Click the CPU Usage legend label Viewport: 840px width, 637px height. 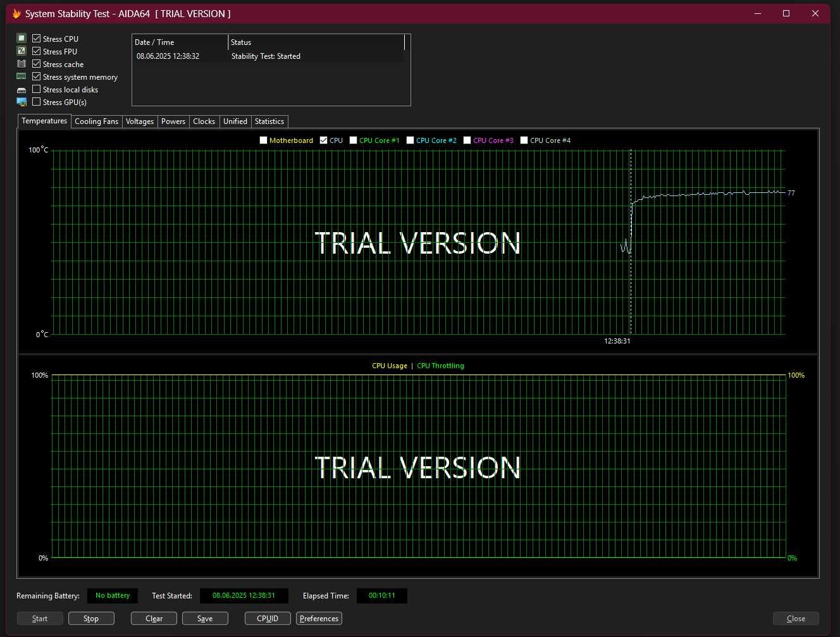point(390,366)
